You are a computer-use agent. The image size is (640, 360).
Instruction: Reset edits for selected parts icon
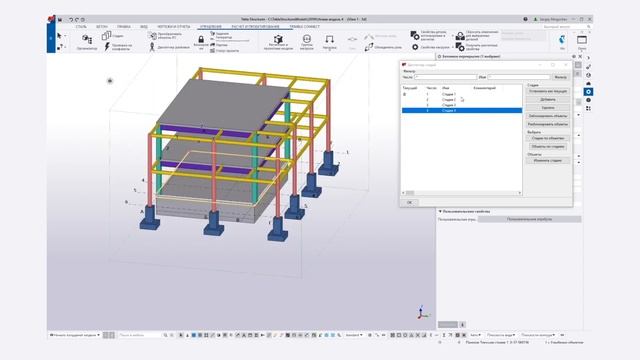(x=460, y=36)
